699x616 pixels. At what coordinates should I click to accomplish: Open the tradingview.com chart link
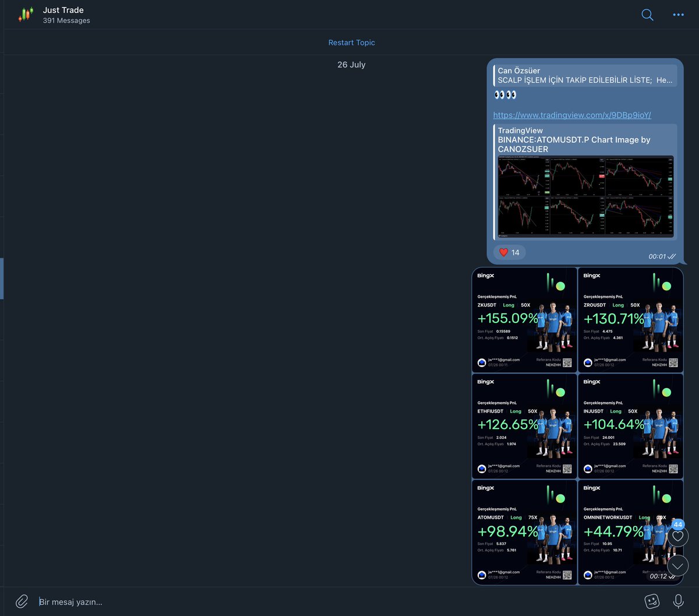pos(572,115)
